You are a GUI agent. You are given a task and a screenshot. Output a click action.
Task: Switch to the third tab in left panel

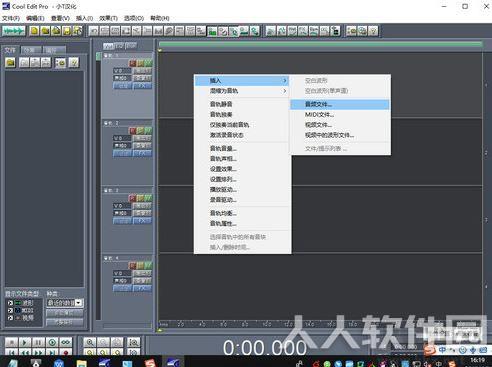pyautogui.click(x=53, y=50)
